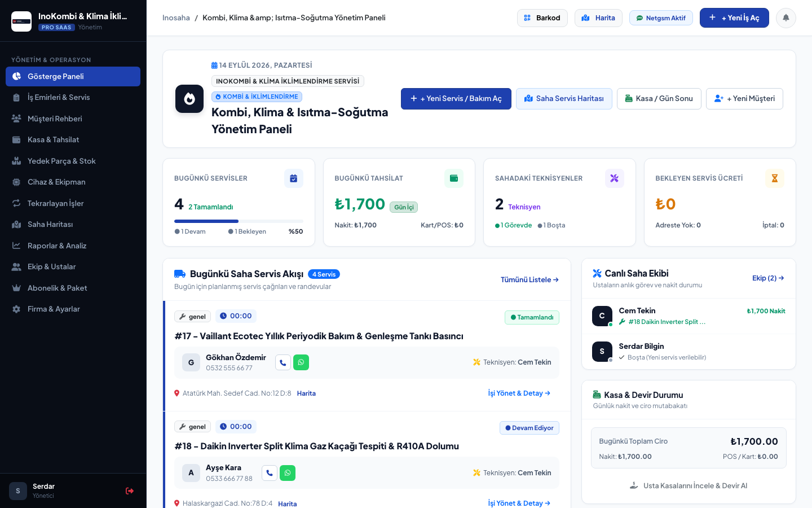Open Barkod scanner from top bar
Image resolution: width=812 pixels, height=508 pixels.
(542, 18)
